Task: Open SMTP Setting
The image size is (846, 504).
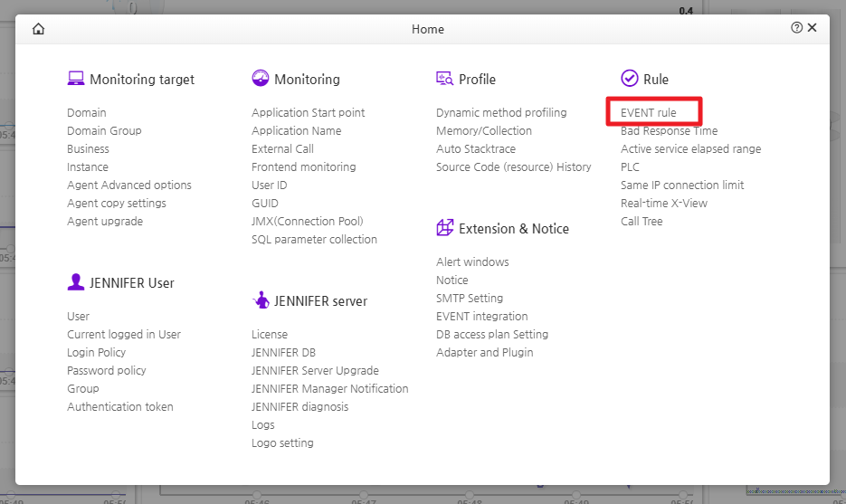Action: point(470,299)
